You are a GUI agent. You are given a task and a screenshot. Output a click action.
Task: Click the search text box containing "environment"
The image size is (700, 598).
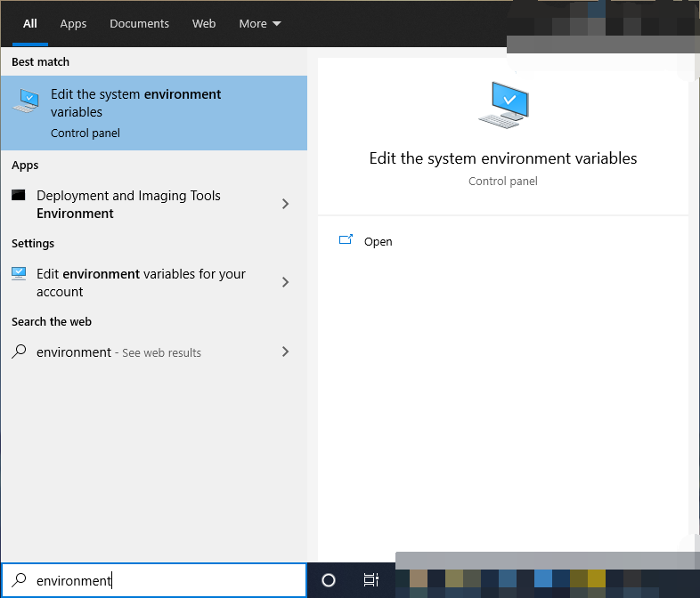[169, 580]
